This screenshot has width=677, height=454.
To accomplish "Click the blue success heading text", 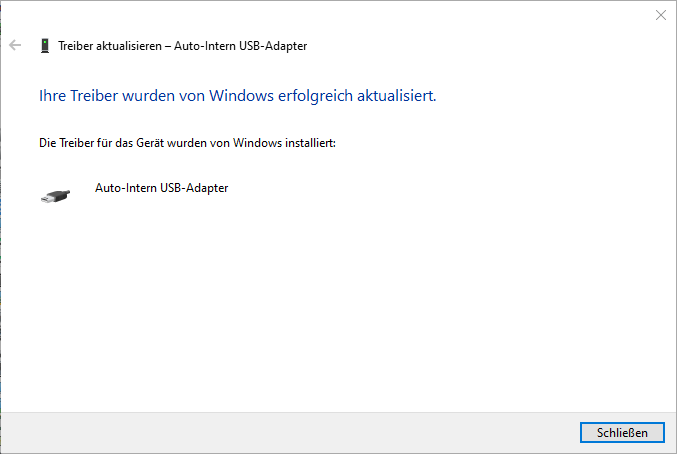I will [237, 97].
